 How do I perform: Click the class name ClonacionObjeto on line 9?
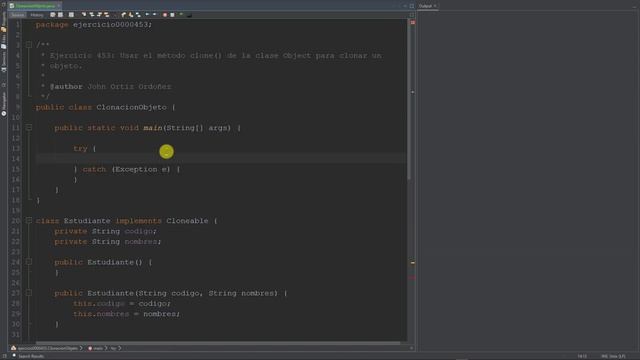[x=131, y=107]
